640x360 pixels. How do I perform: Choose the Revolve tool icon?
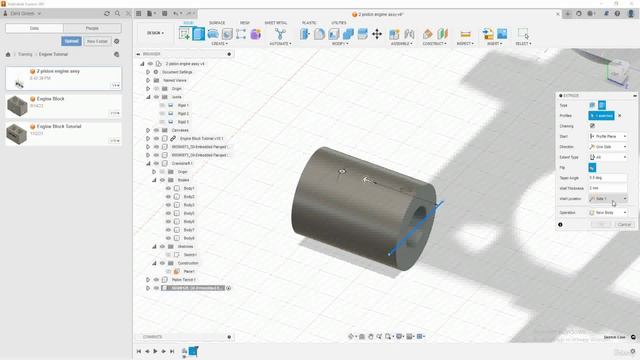click(x=213, y=34)
